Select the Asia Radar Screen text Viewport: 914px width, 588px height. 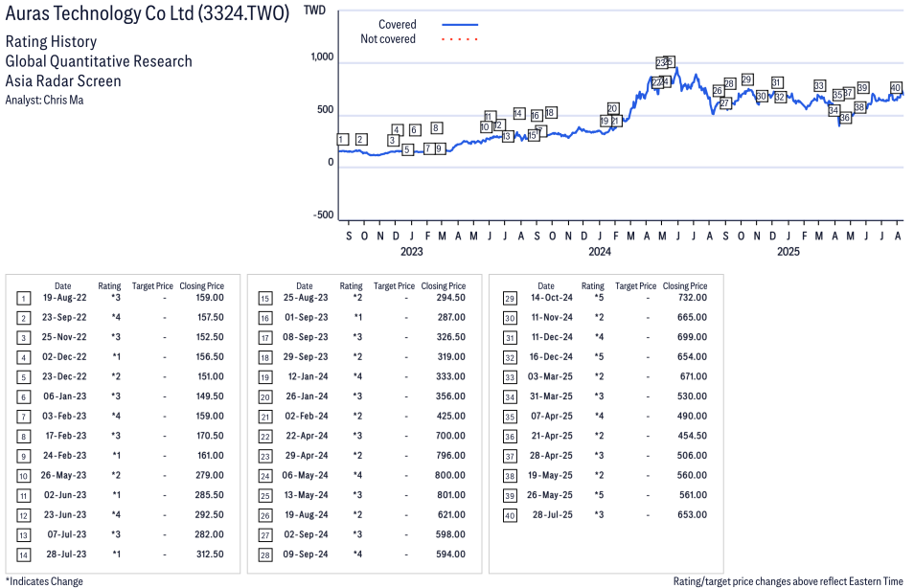click(63, 81)
